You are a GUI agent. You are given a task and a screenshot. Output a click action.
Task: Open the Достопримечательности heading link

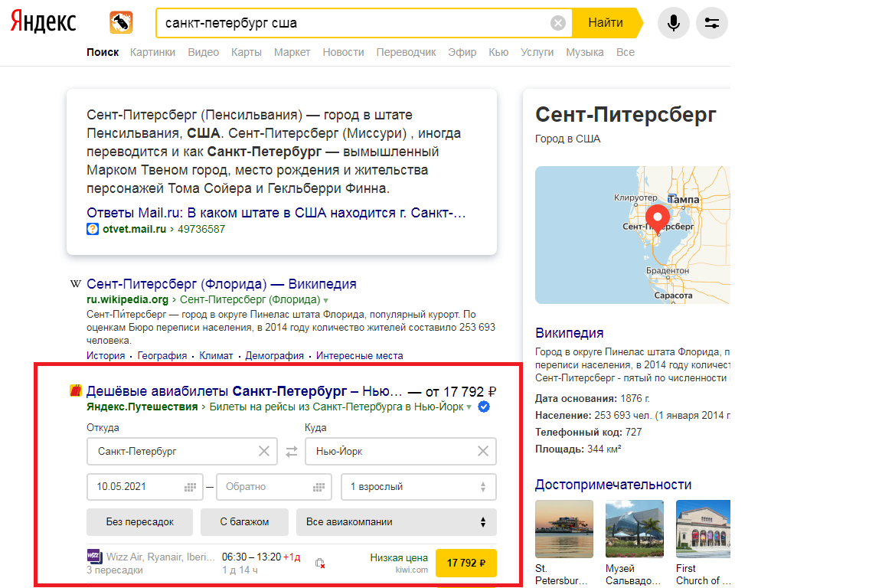(x=613, y=485)
